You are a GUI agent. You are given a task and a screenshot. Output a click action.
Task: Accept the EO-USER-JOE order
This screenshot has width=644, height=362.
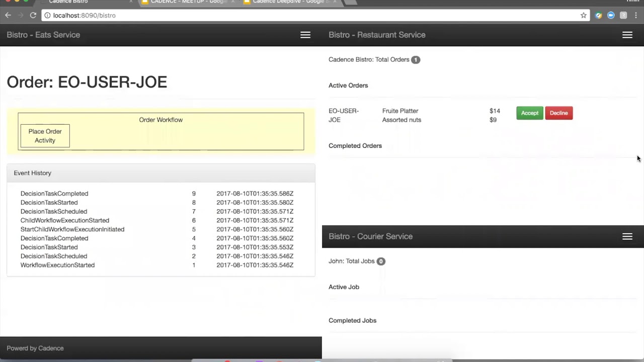coord(529,113)
